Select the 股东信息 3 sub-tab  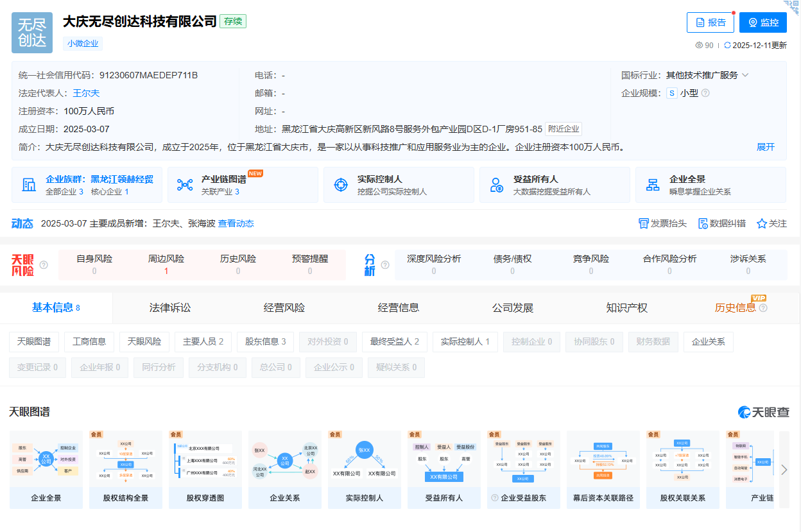click(265, 341)
